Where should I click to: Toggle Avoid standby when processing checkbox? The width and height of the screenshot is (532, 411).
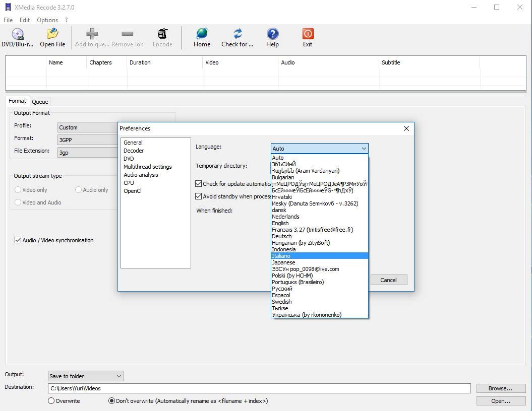click(199, 196)
